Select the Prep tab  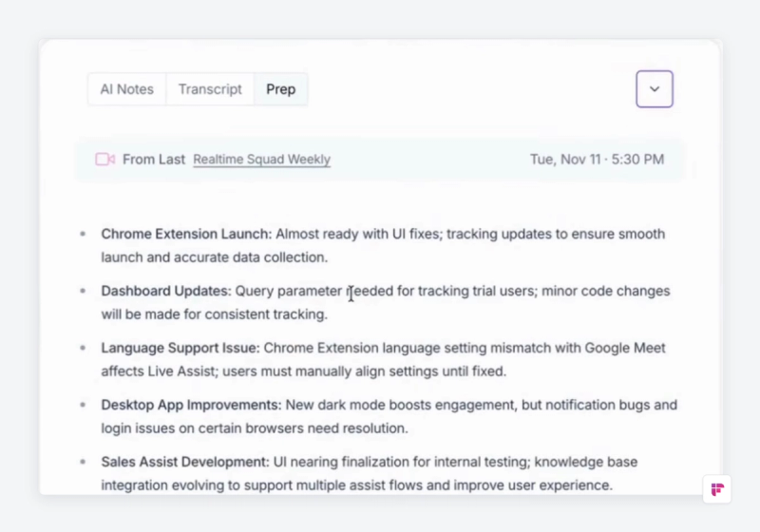click(x=280, y=89)
